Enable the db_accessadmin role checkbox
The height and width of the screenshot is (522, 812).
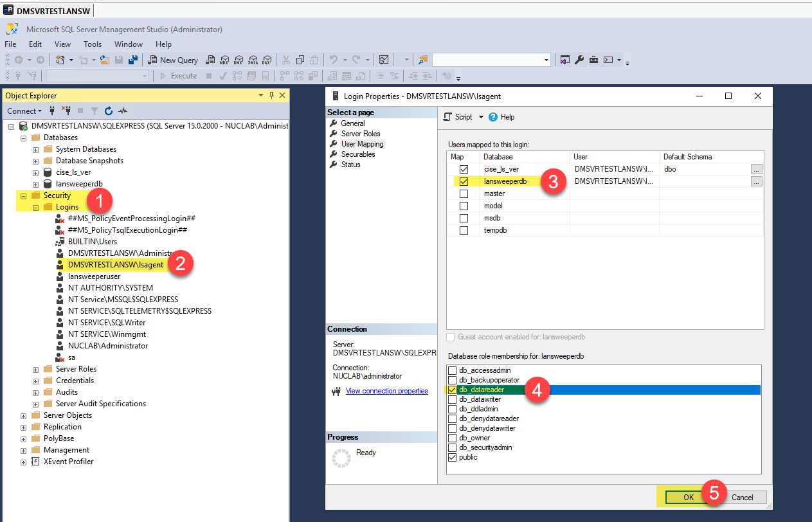(453, 370)
